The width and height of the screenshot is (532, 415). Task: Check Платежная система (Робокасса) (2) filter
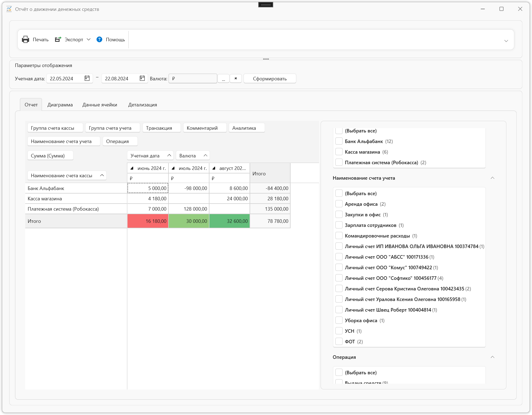click(339, 162)
